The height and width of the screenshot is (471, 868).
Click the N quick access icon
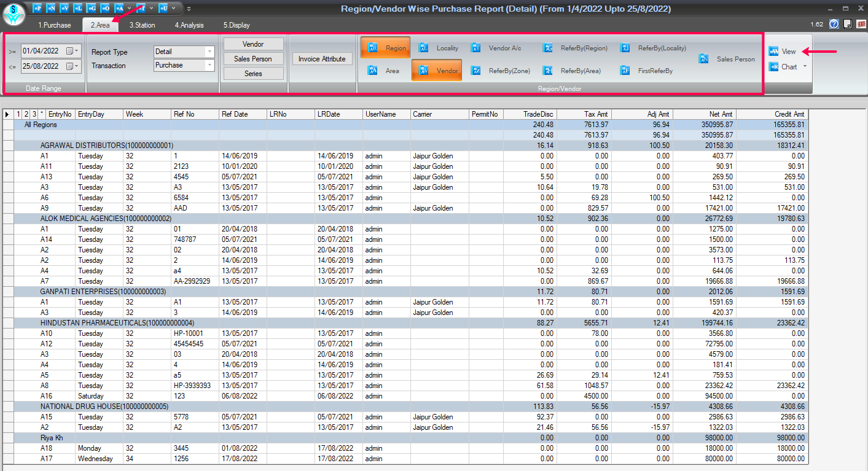point(51,9)
